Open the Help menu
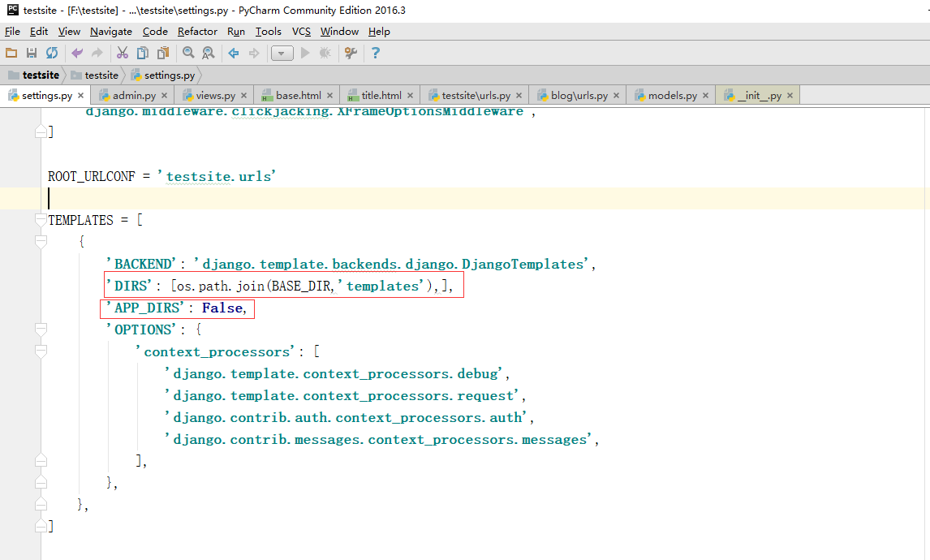The height and width of the screenshot is (560, 930). [379, 32]
